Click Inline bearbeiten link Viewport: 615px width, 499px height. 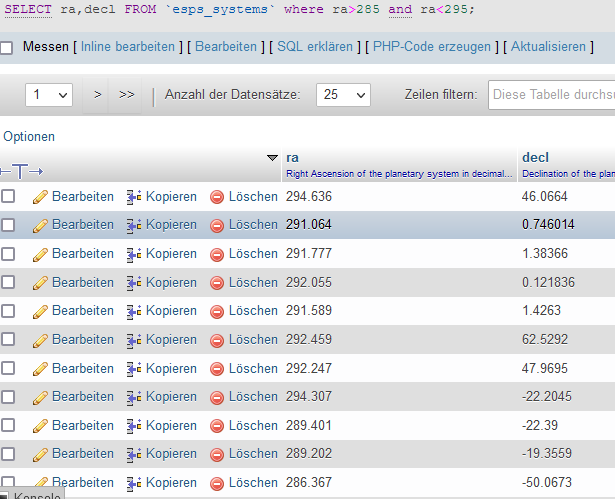[128, 47]
